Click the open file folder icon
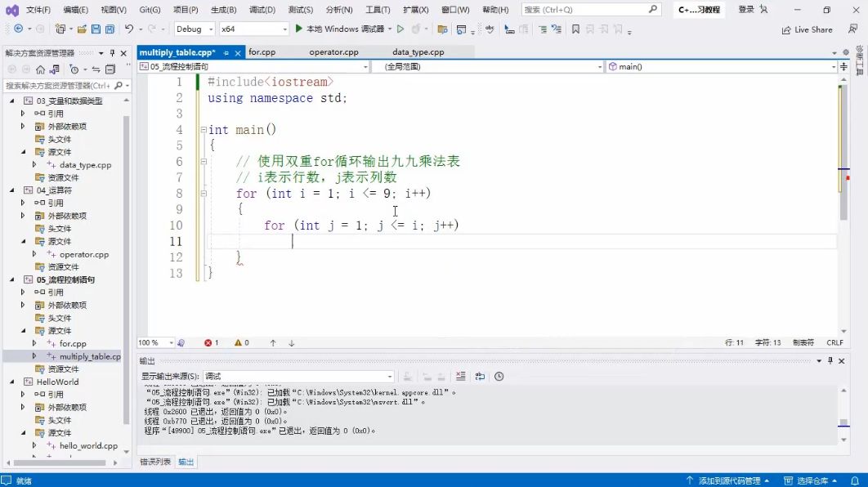Image resolution: width=868 pixels, height=487 pixels. pos(82,29)
